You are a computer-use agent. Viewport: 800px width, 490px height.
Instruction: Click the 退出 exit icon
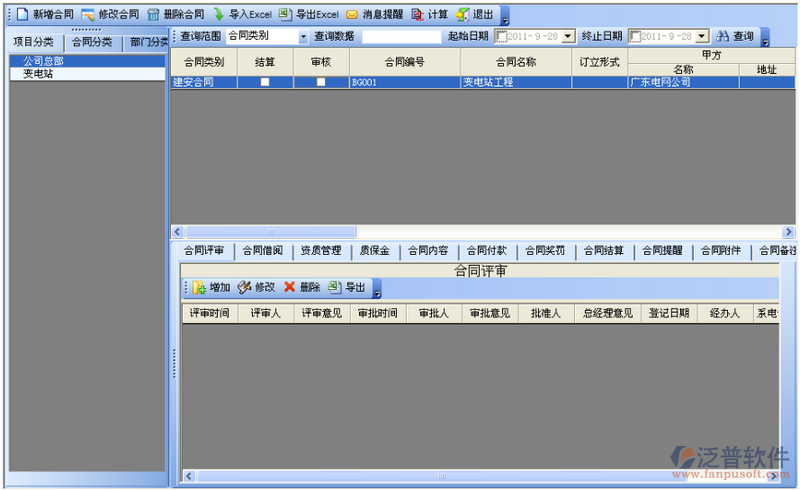[462, 15]
